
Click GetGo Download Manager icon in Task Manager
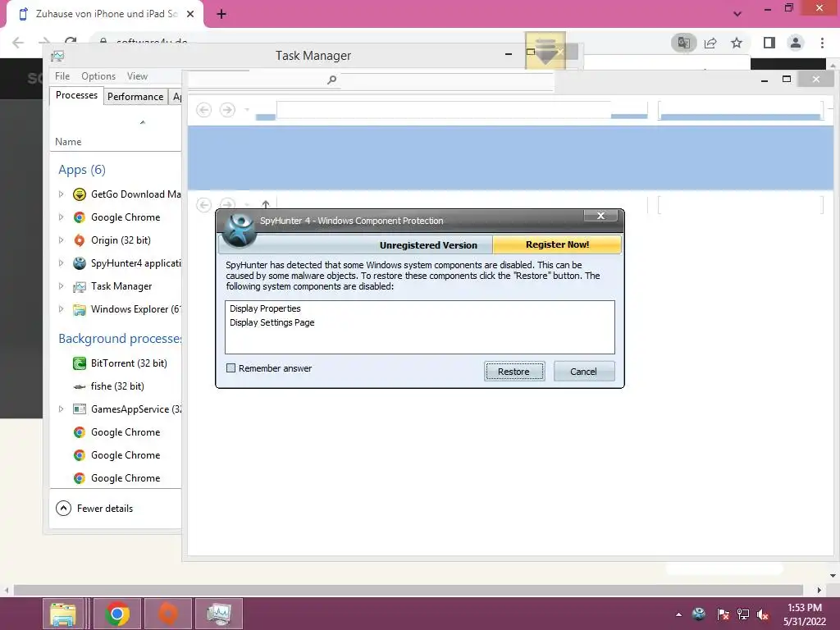pyautogui.click(x=80, y=194)
